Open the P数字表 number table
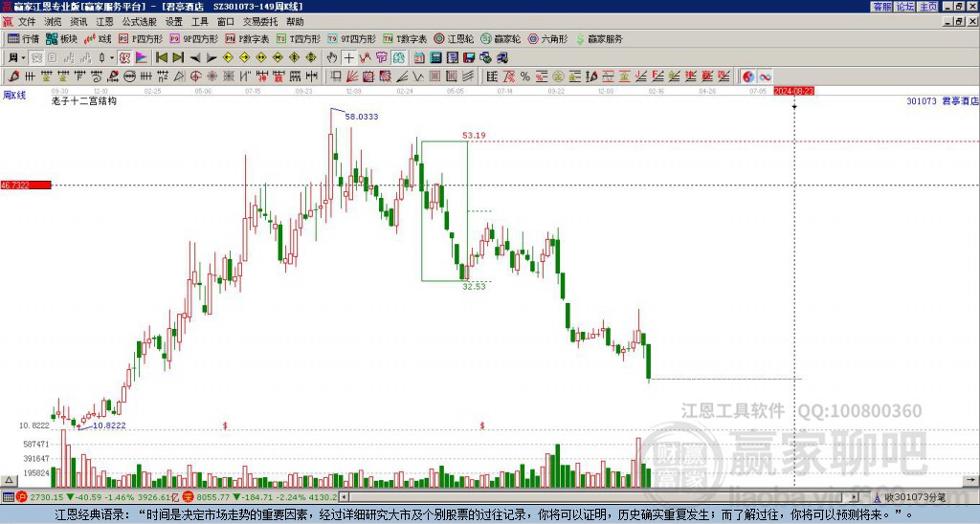Screen dimensions: 980x524 [248, 38]
